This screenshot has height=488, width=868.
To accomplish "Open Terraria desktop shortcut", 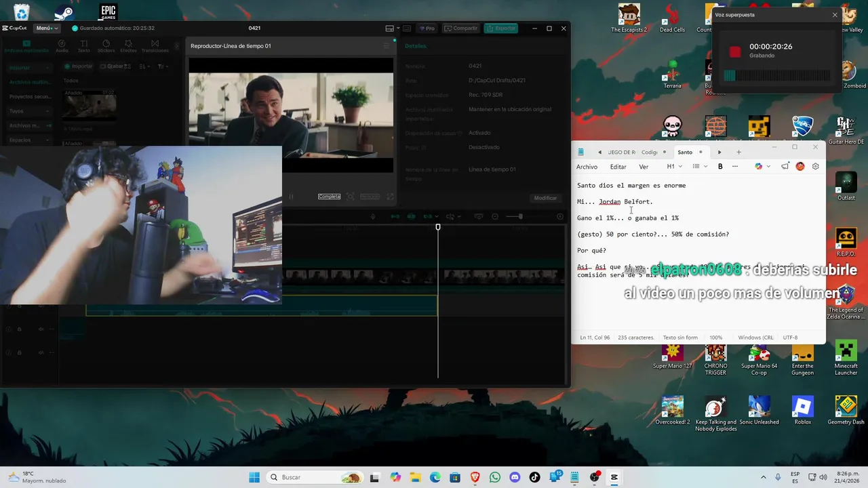I will pyautogui.click(x=672, y=75).
